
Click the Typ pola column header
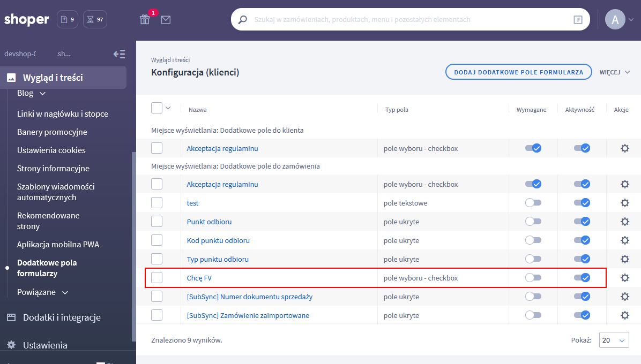coord(397,110)
